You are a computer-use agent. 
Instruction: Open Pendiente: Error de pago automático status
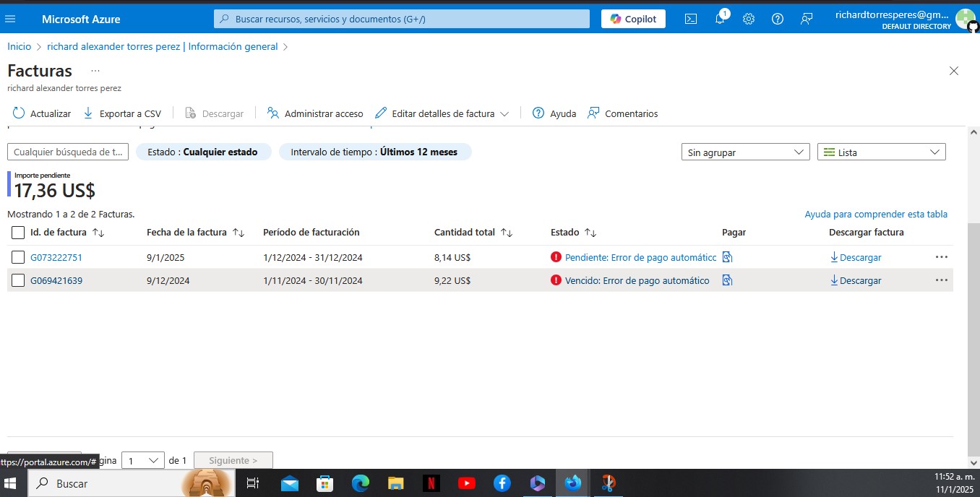(640, 257)
